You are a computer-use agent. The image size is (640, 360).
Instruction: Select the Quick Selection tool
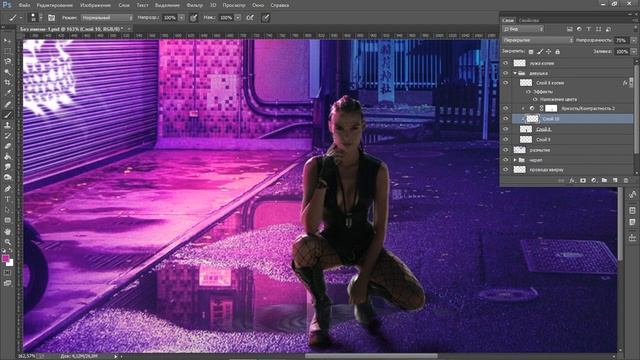7,72
